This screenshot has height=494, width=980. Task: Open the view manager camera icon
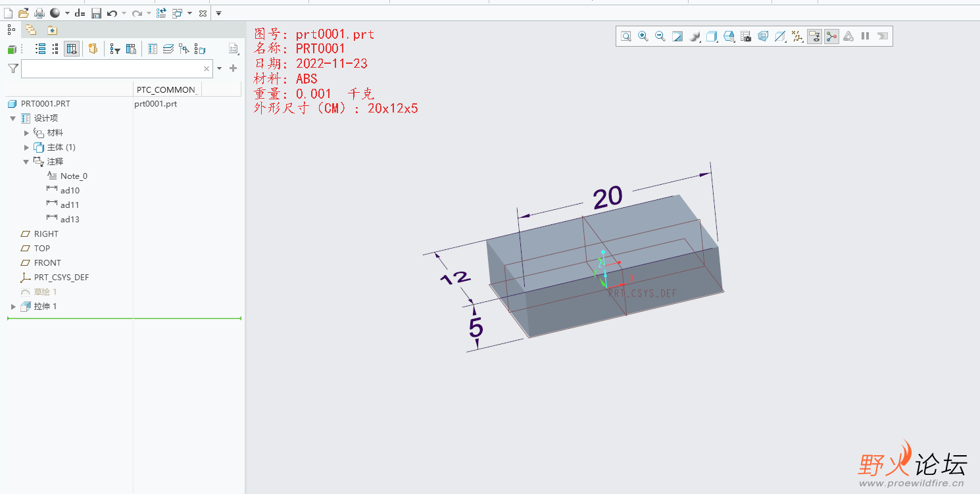[x=746, y=36]
